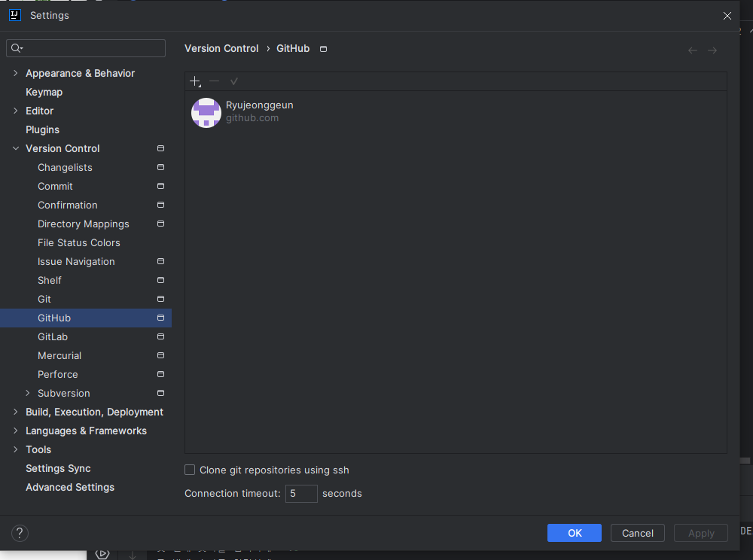Close the Settings dialog window
This screenshot has width=753, height=560.
point(727,16)
